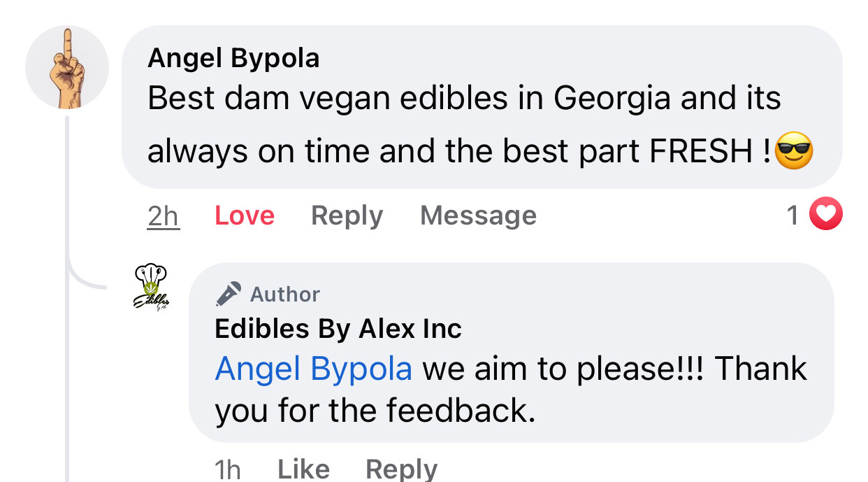Reply to Angel Bypola's comment
The height and width of the screenshot is (482, 868).
347,216
